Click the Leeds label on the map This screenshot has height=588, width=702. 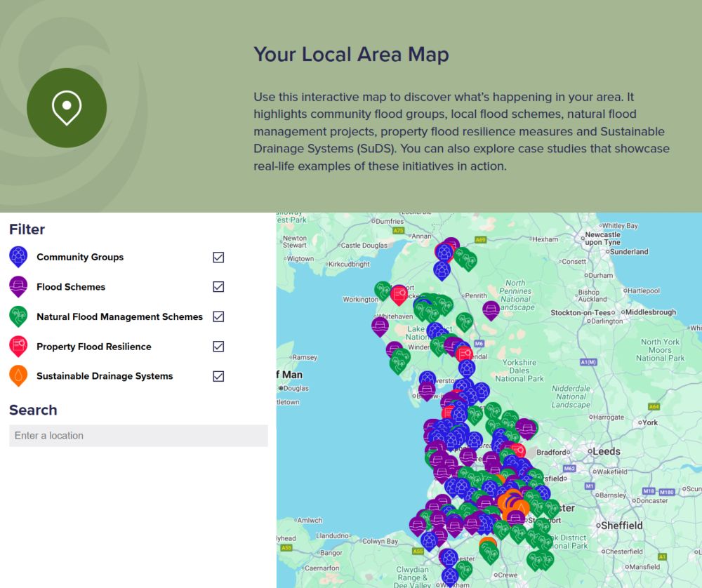(x=607, y=451)
